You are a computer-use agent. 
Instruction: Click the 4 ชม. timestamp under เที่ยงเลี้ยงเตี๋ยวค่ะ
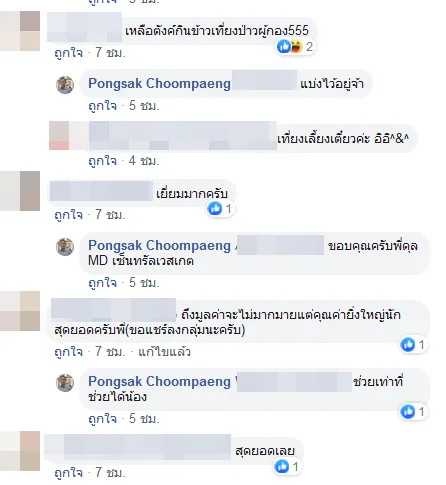coord(144,161)
